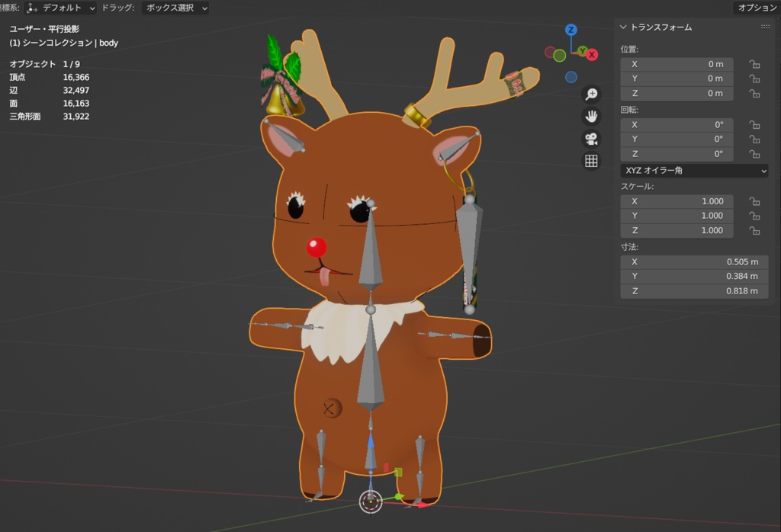Screen dimensions: 781x532
Task: Open the XYZ オイラー角 rotation mode dropdown
Action: coord(693,171)
